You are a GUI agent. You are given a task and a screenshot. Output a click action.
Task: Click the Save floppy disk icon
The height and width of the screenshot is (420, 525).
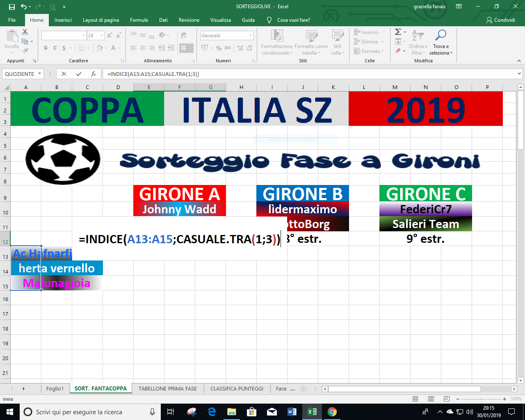[11, 7]
